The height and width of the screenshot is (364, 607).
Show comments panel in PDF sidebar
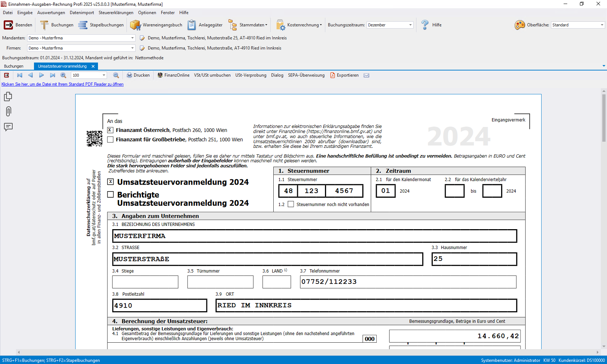point(8,127)
